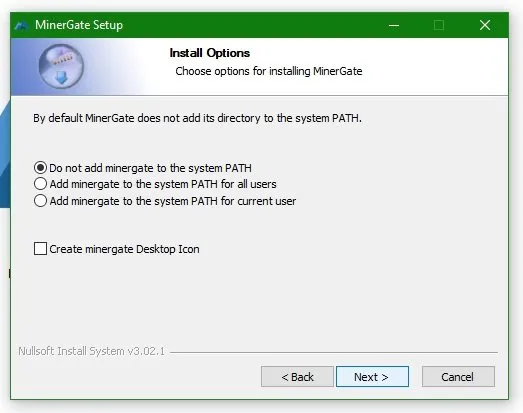Screen dimensions: 523x413
Task: Go back with the < Back button
Action: (297, 377)
